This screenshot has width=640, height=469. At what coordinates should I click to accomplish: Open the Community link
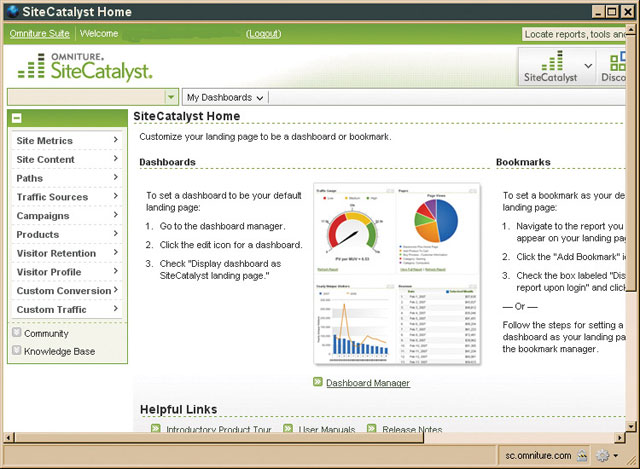[x=46, y=333]
